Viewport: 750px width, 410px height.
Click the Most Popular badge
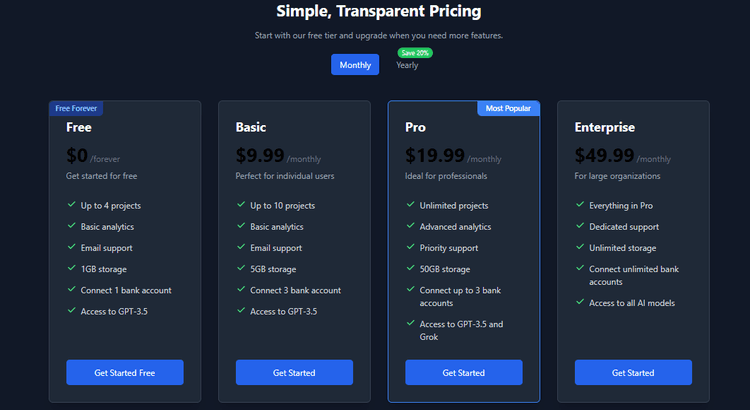[x=509, y=108]
